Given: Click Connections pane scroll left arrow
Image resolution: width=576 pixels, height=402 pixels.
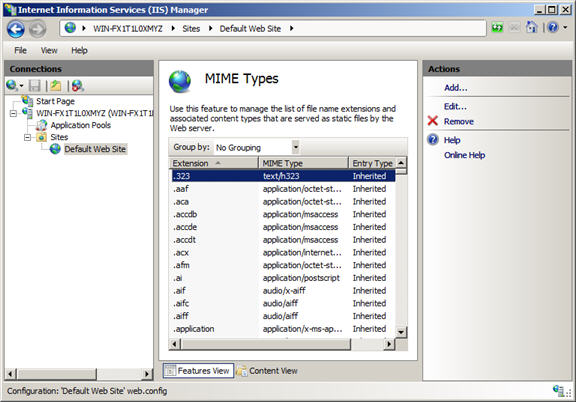Looking at the screenshot, I should (10, 374).
